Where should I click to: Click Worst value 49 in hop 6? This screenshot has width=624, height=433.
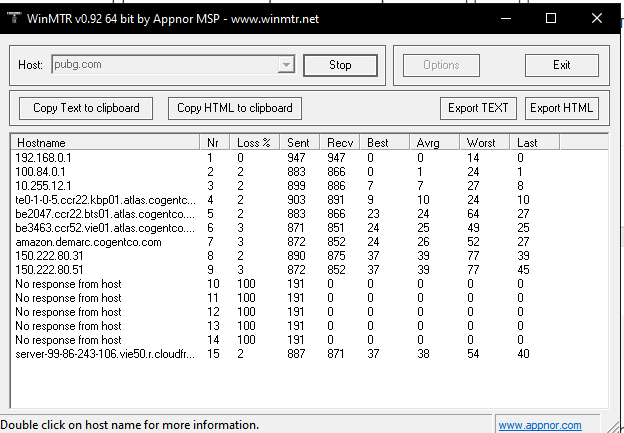[473, 228]
